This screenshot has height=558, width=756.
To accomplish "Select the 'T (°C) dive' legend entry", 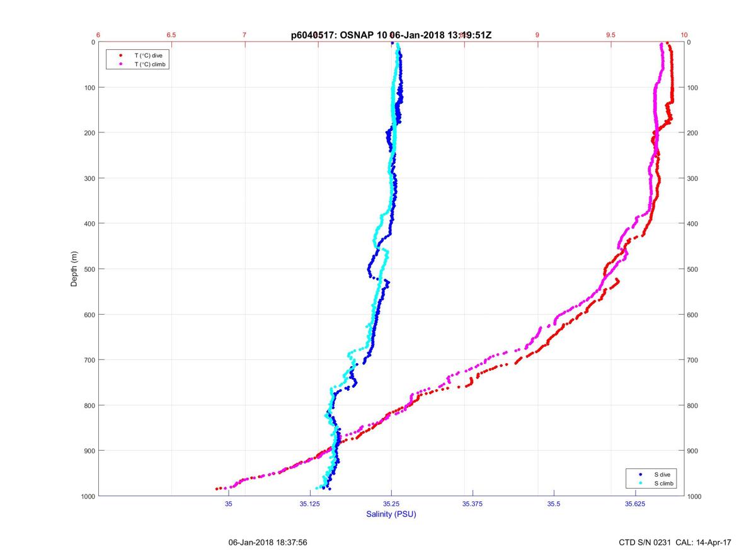I will click(148, 55).
